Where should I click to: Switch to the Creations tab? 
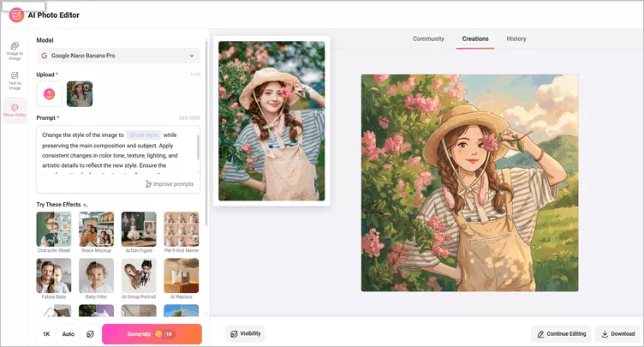click(475, 39)
